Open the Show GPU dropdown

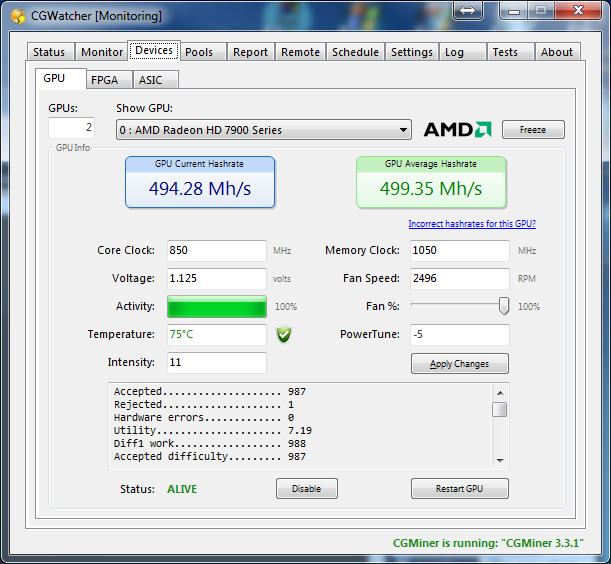(x=264, y=130)
